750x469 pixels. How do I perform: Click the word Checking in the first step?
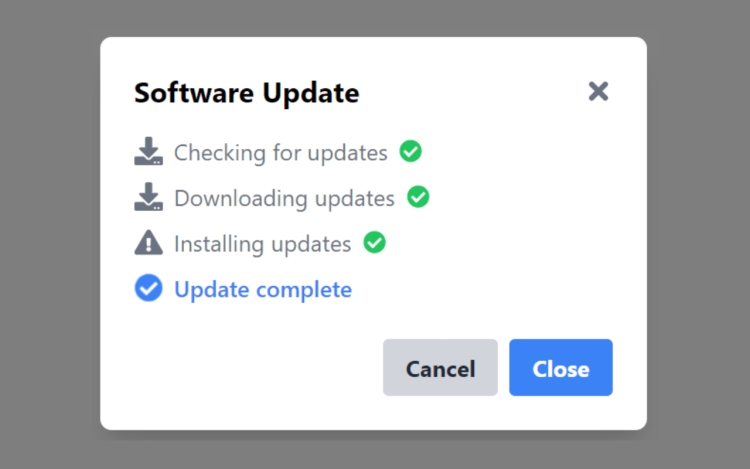coord(220,153)
